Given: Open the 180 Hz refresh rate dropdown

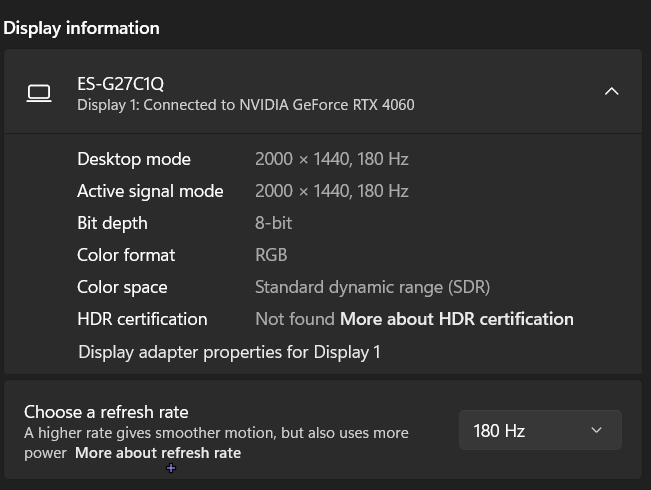Looking at the screenshot, I should (x=540, y=430).
